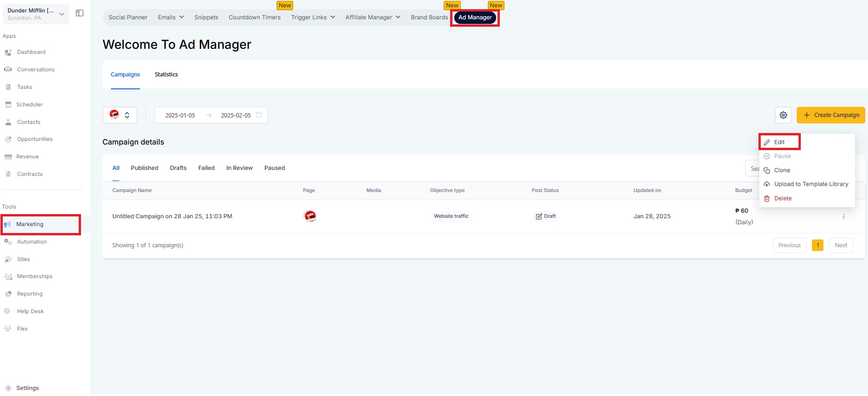Image resolution: width=868 pixels, height=396 pixels.
Task: Select the Ad Manager tab
Action: point(475,17)
